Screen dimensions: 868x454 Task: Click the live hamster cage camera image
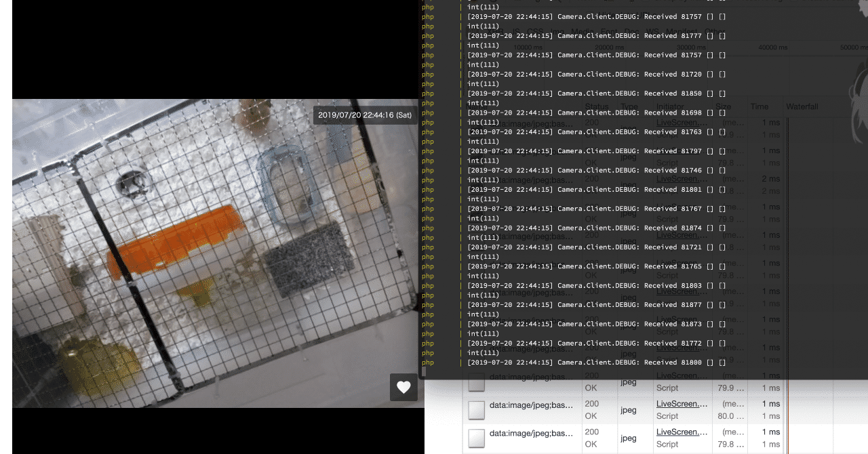[x=218, y=253]
